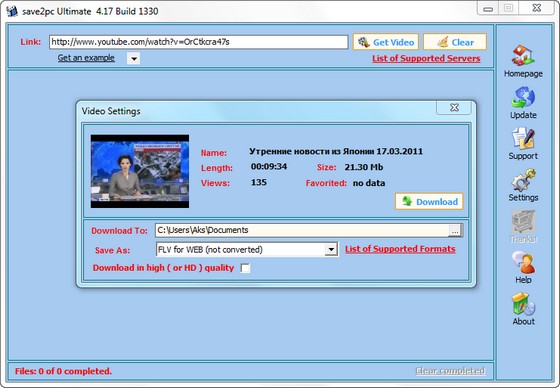Click the views value 135

259,183
